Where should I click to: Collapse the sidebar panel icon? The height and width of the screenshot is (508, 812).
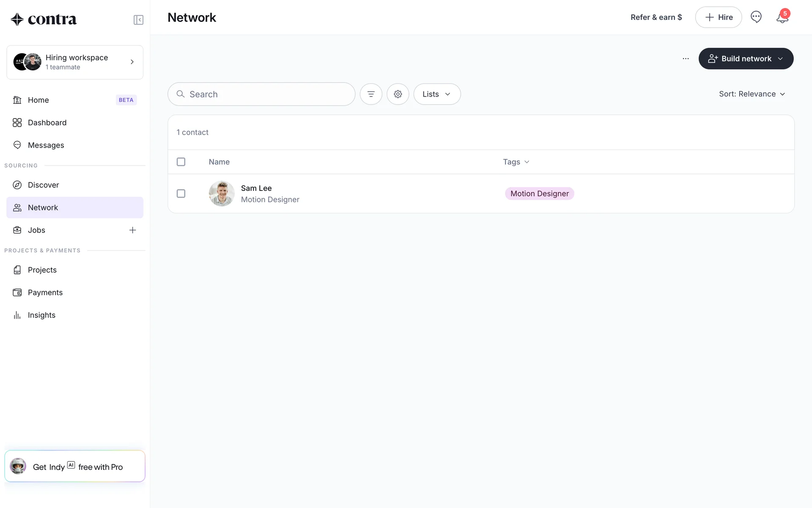click(138, 20)
